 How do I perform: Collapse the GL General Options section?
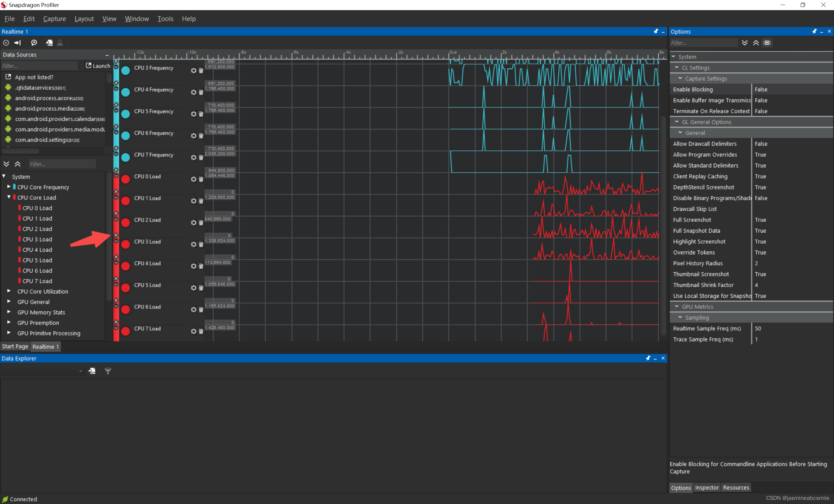coord(677,122)
